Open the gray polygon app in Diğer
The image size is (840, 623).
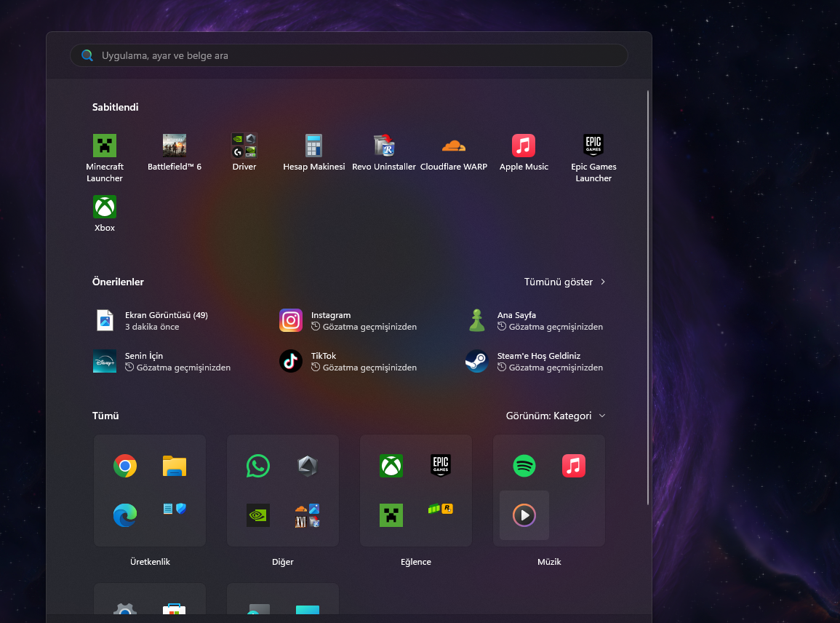click(x=308, y=466)
